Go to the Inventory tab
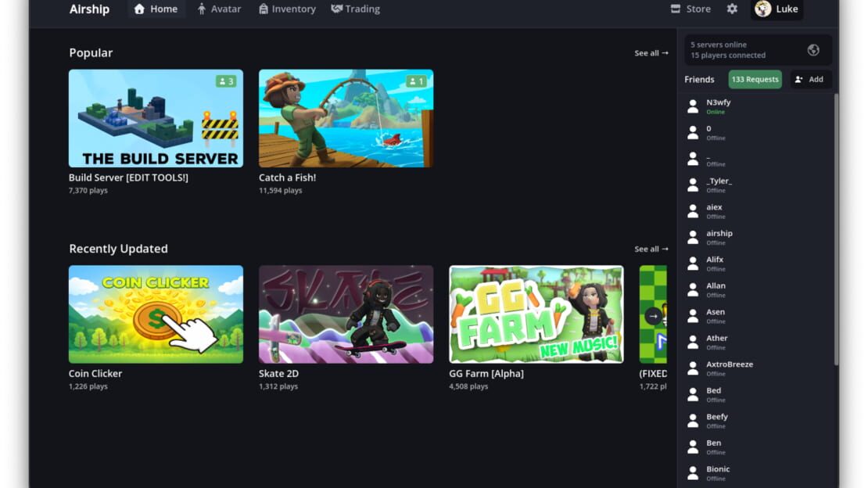Screen dimensions: 868x488 pyautogui.click(x=287, y=9)
